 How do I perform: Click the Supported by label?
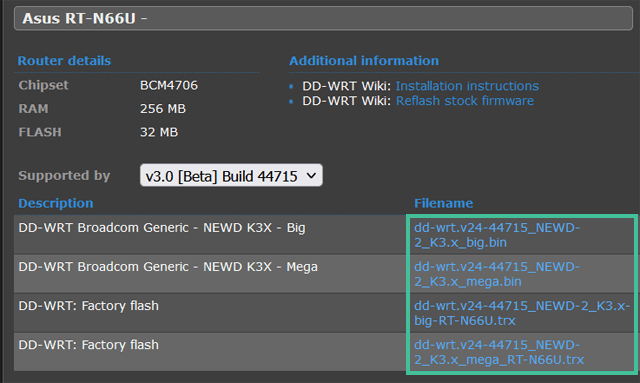click(64, 176)
